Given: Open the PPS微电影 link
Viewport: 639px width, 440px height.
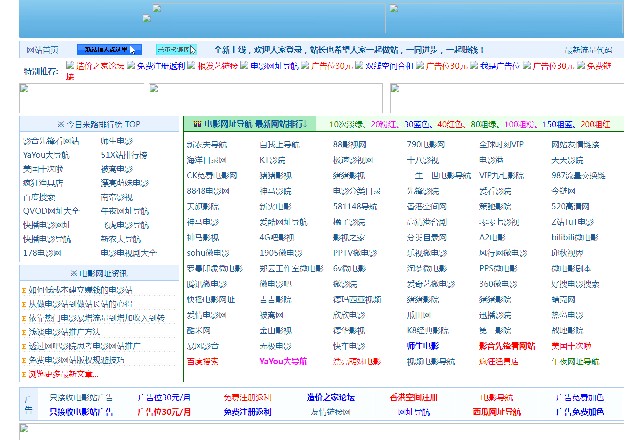Looking at the screenshot, I should (x=498, y=268).
